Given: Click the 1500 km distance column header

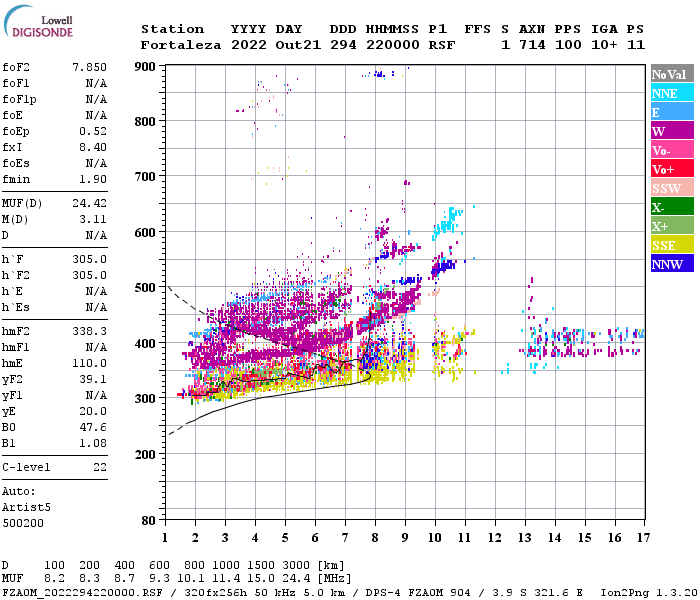Looking at the screenshot, I should pyautogui.click(x=261, y=565).
